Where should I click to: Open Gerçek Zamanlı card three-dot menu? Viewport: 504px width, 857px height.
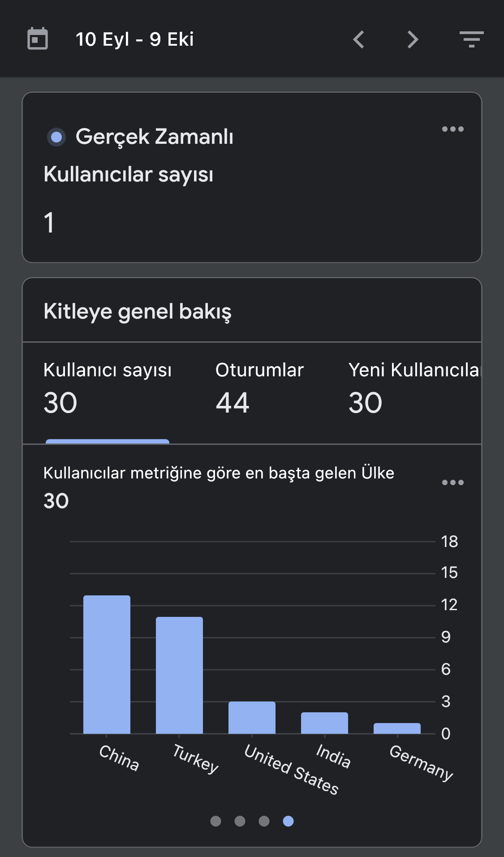coord(452,129)
